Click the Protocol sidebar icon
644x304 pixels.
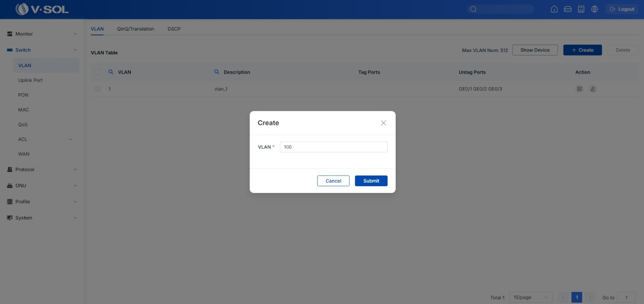coord(10,170)
